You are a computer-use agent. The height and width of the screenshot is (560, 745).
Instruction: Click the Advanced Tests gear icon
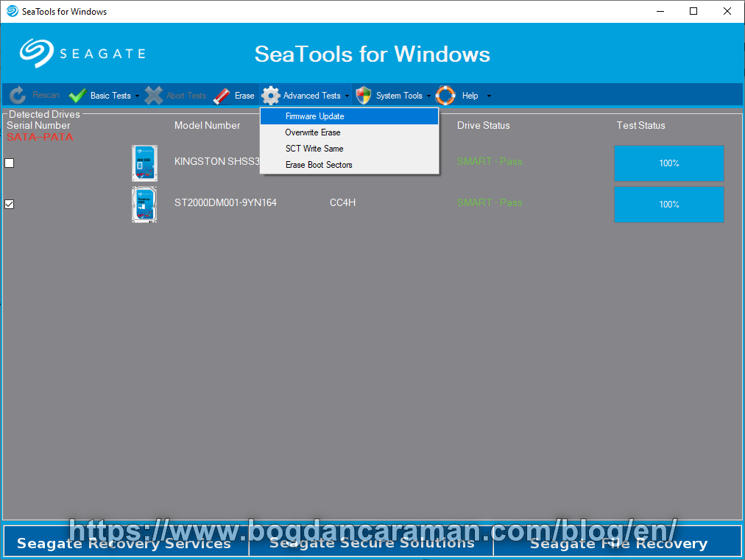(x=271, y=96)
